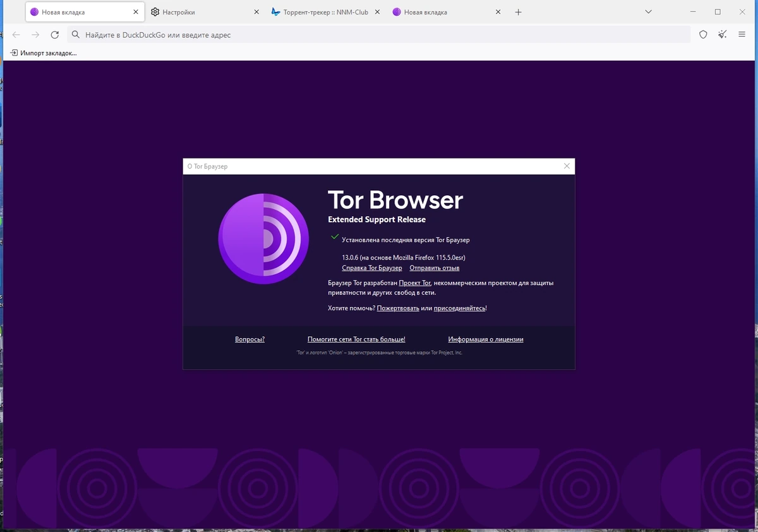Focus the DuckDuckGo address bar

tap(379, 35)
